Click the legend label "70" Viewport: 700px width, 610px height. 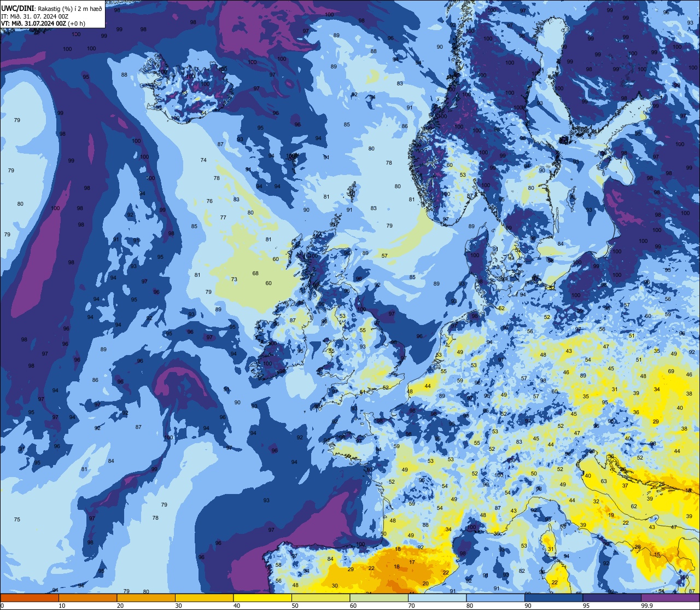[411, 606]
